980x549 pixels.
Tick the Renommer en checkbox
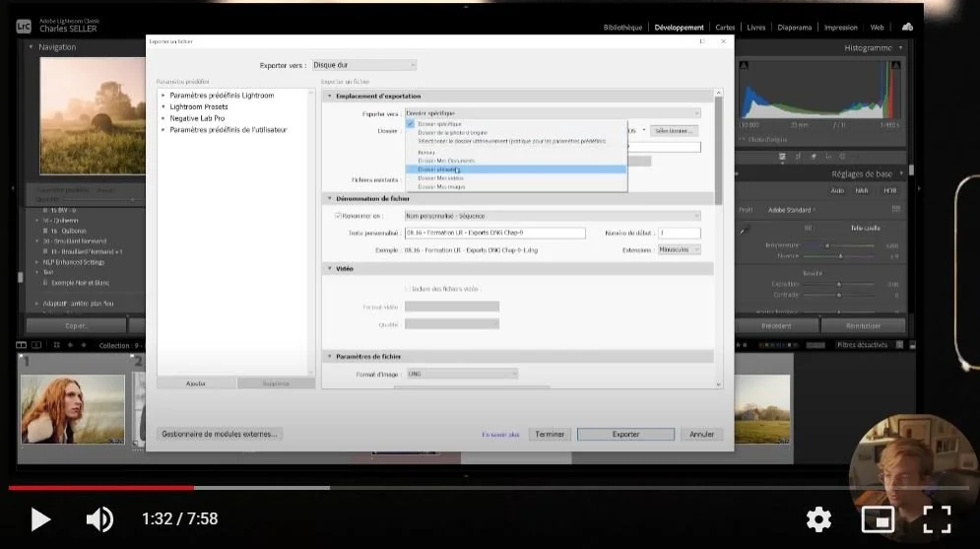coord(338,216)
